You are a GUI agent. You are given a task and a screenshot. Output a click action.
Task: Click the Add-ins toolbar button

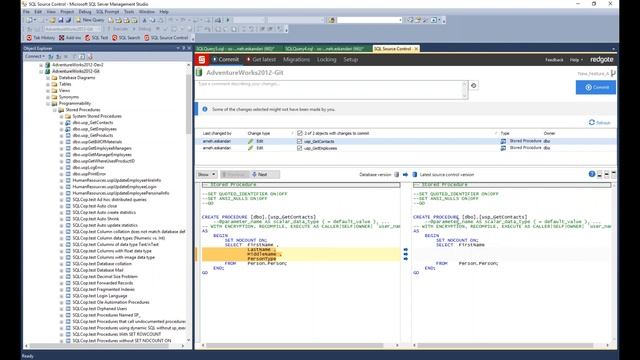click(x=69, y=38)
